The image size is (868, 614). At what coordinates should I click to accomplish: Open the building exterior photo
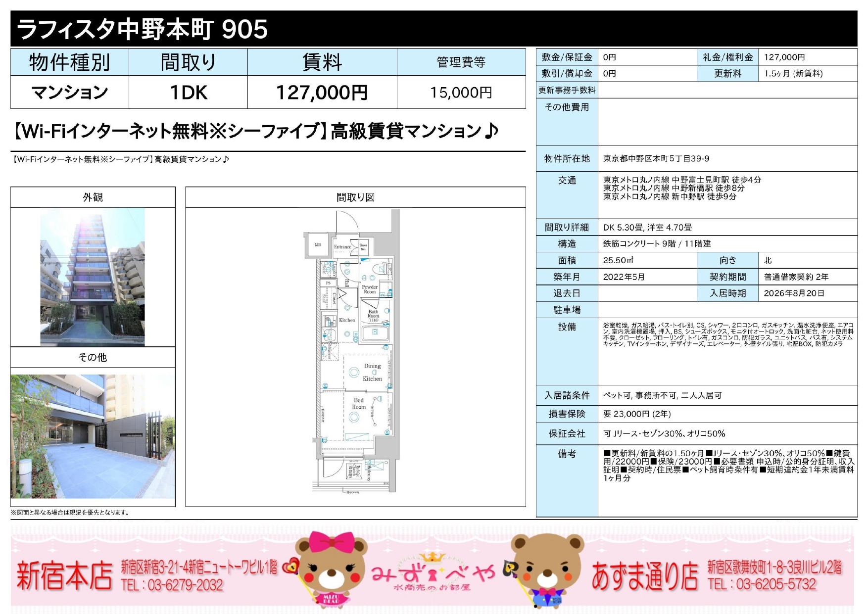pyautogui.click(x=93, y=277)
